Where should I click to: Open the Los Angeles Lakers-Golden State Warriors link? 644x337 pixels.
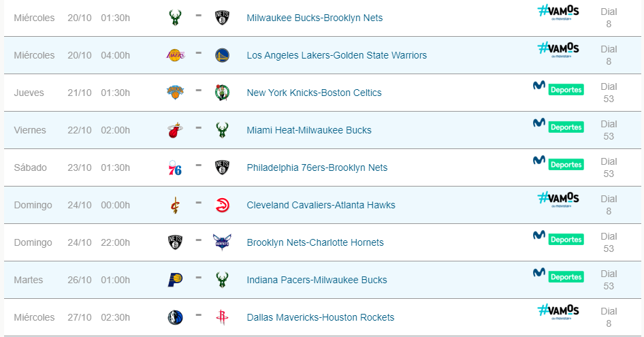tap(336, 55)
